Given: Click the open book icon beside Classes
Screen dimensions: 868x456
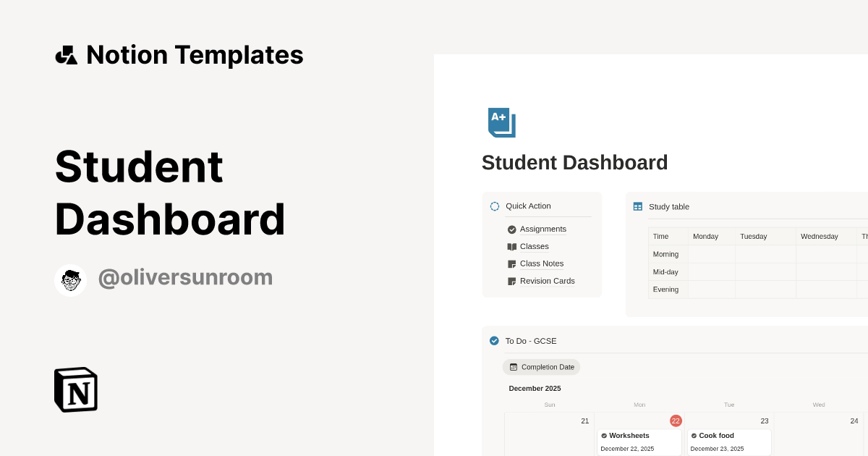Looking at the screenshot, I should (511, 246).
